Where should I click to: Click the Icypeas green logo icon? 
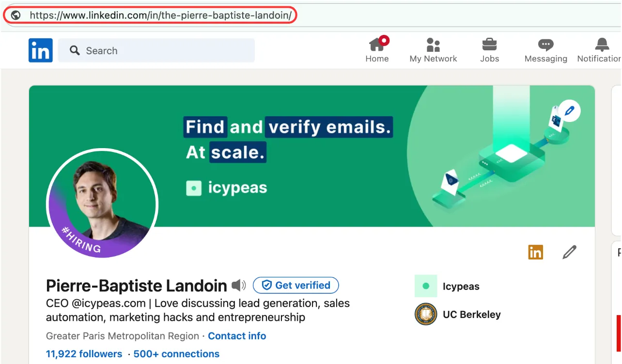coord(426,286)
